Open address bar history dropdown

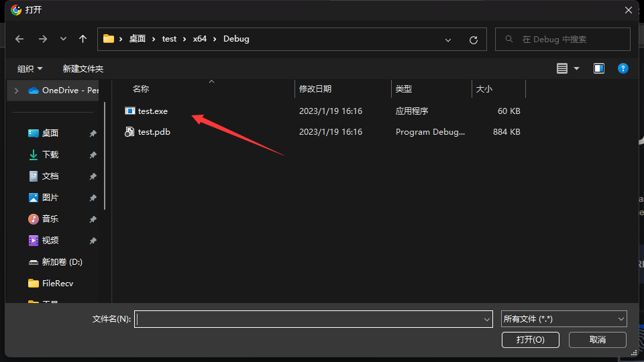[448, 40]
